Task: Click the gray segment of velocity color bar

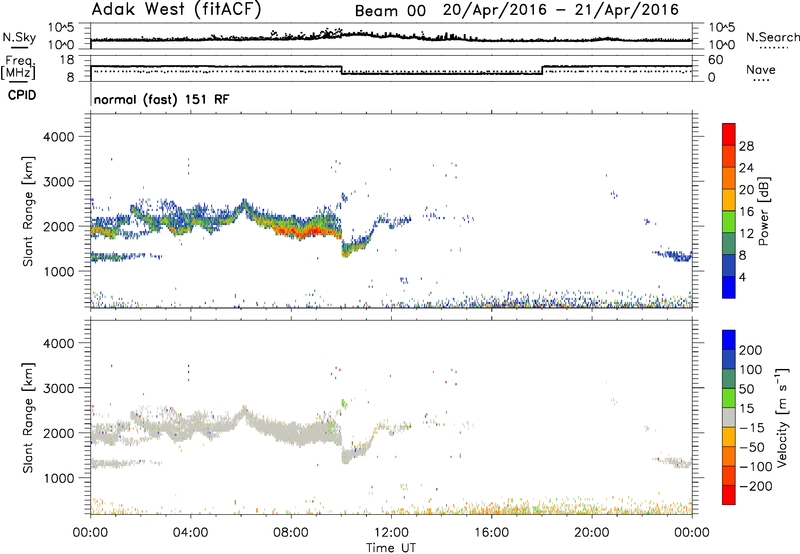Action: click(729, 418)
